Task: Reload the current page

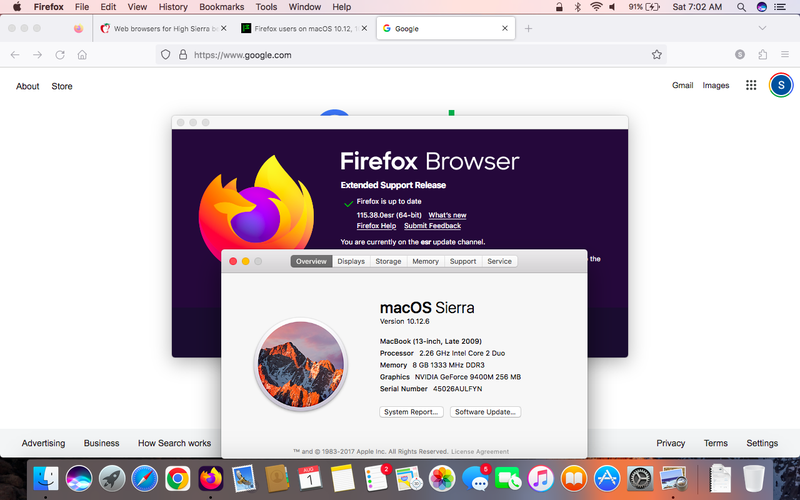Action: 60,55
